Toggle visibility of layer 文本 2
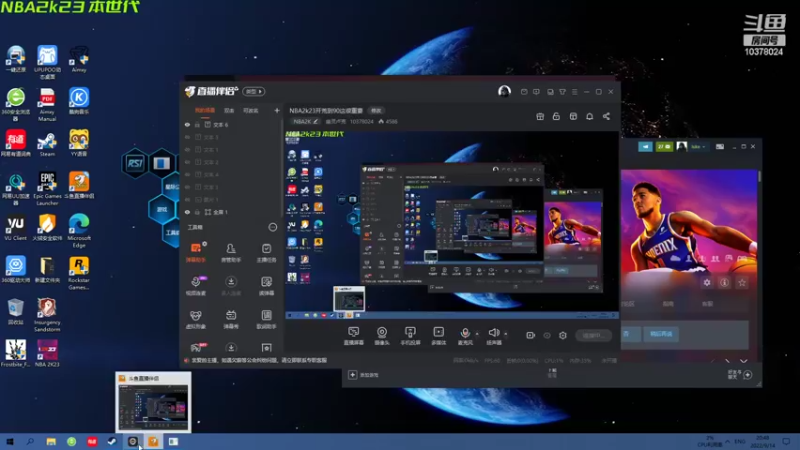This screenshot has width=800, height=450. click(x=187, y=162)
